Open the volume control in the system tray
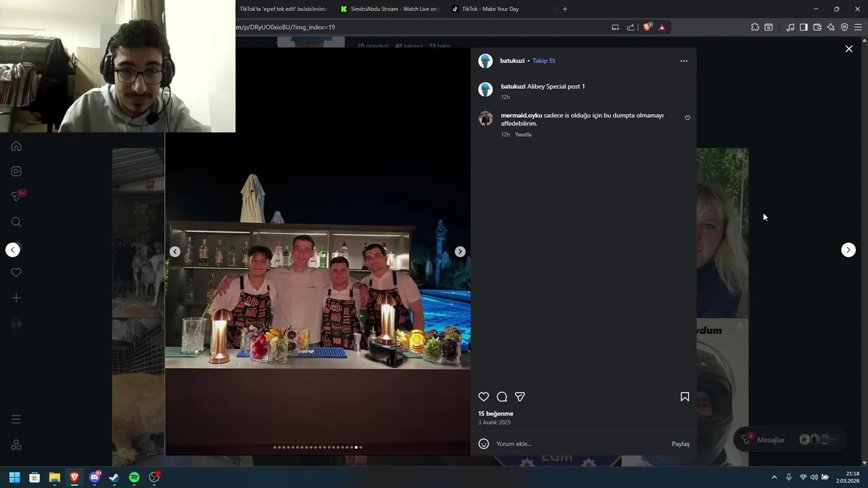This screenshot has width=868, height=488. point(814,477)
